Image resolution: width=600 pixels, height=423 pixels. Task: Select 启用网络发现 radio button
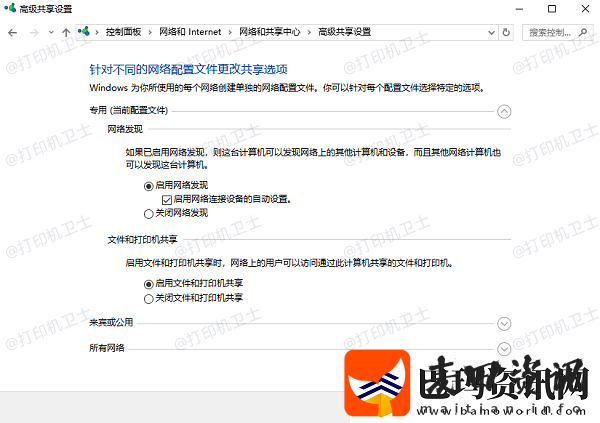148,186
